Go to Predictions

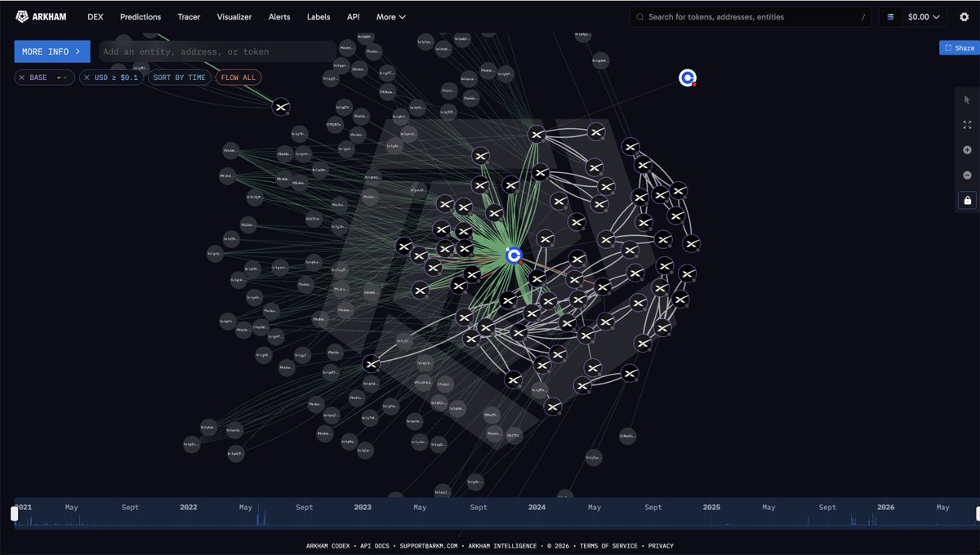click(140, 16)
